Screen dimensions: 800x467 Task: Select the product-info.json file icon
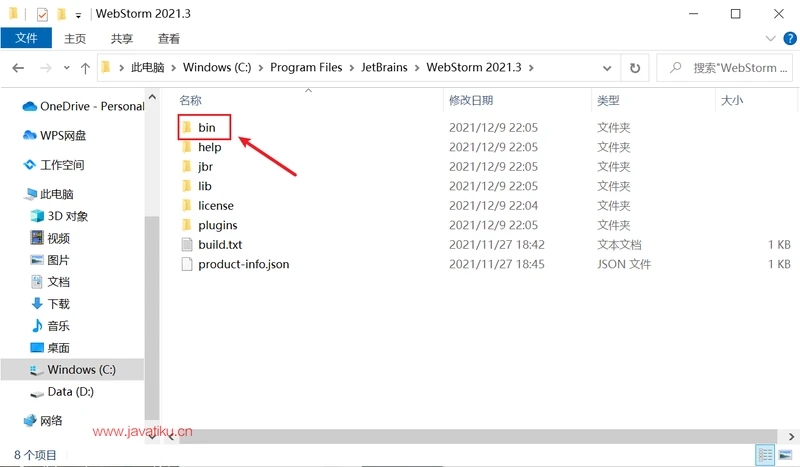coord(187,264)
